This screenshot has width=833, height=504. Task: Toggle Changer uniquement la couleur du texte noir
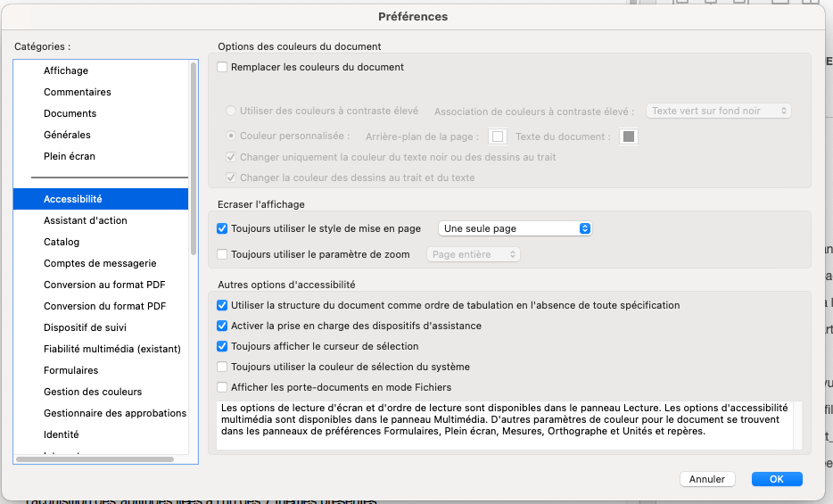(x=231, y=157)
